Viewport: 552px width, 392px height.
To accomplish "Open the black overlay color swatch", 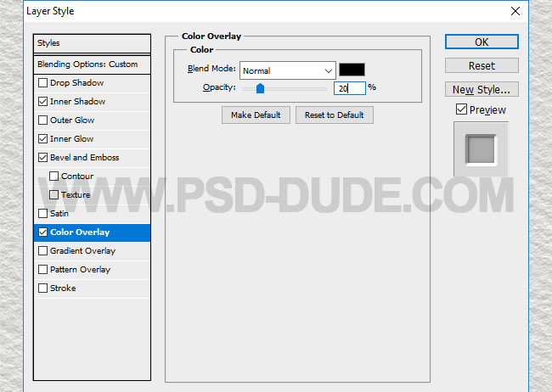I will point(352,70).
